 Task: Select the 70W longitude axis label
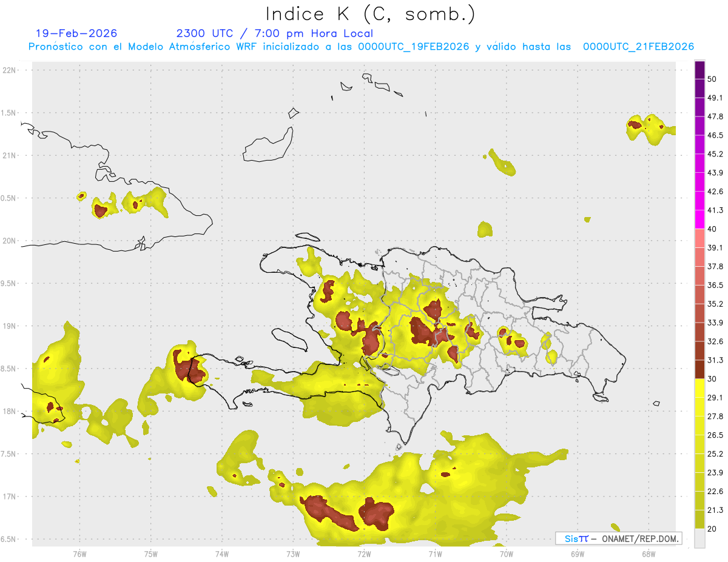(x=507, y=554)
